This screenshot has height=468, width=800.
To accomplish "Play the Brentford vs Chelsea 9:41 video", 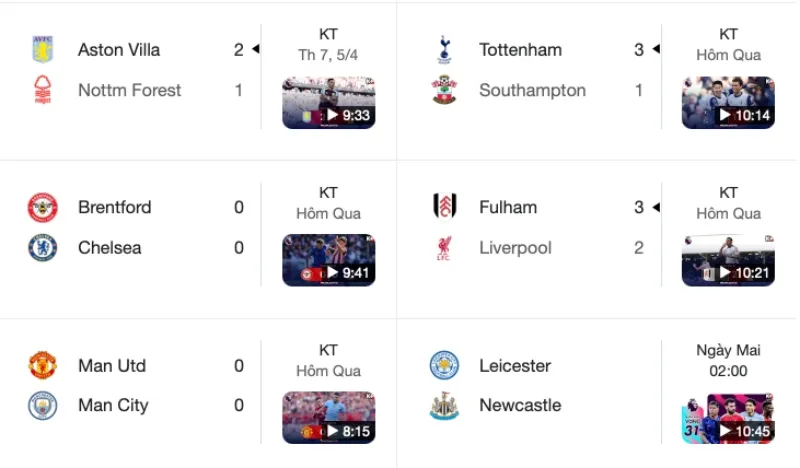I will point(329,261).
